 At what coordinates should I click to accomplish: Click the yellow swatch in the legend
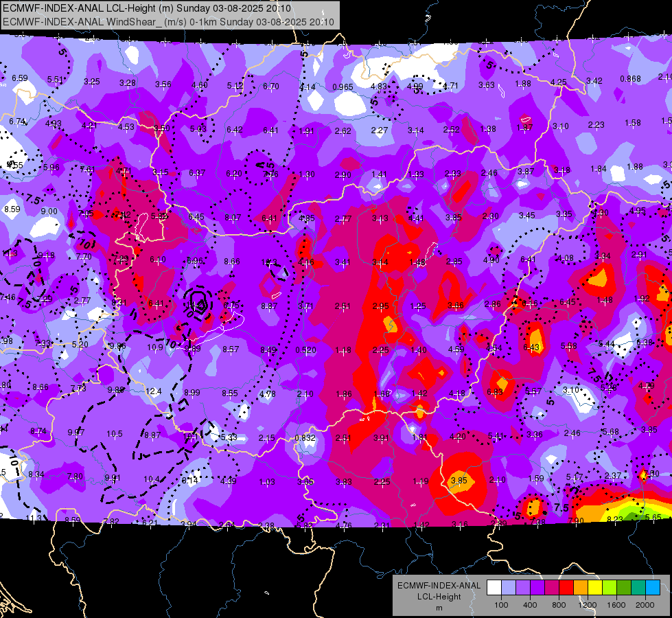point(595,587)
